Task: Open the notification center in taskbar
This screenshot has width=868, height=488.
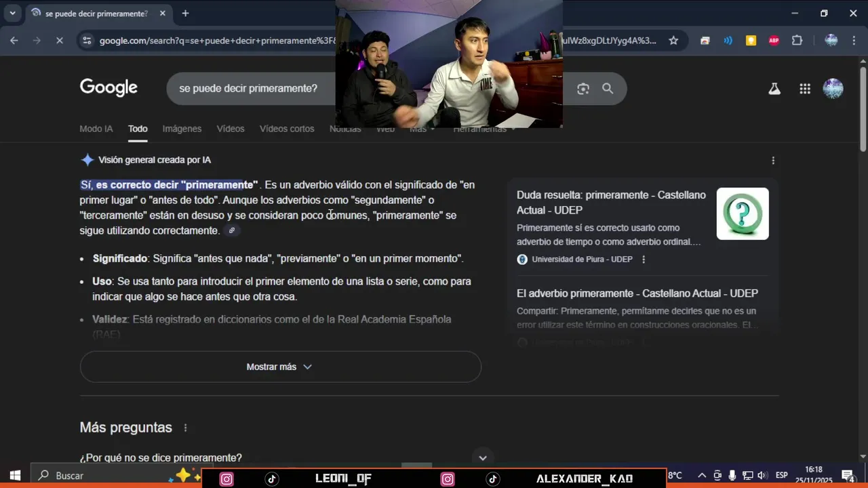Action: [848, 476]
